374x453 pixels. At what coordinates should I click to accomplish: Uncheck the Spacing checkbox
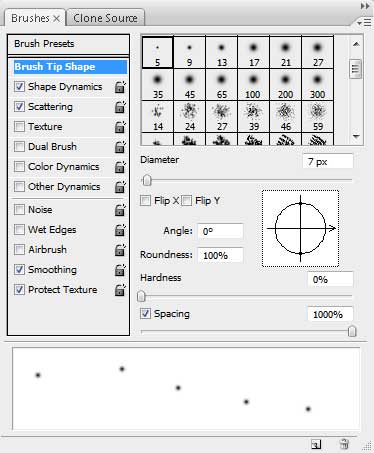pyautogui.click(x=145, y=314)
